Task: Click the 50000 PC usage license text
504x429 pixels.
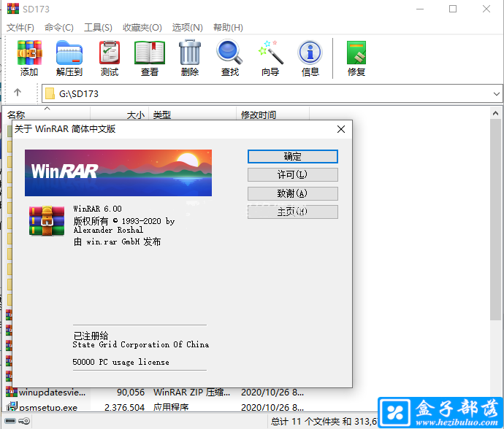Action: 121,362
